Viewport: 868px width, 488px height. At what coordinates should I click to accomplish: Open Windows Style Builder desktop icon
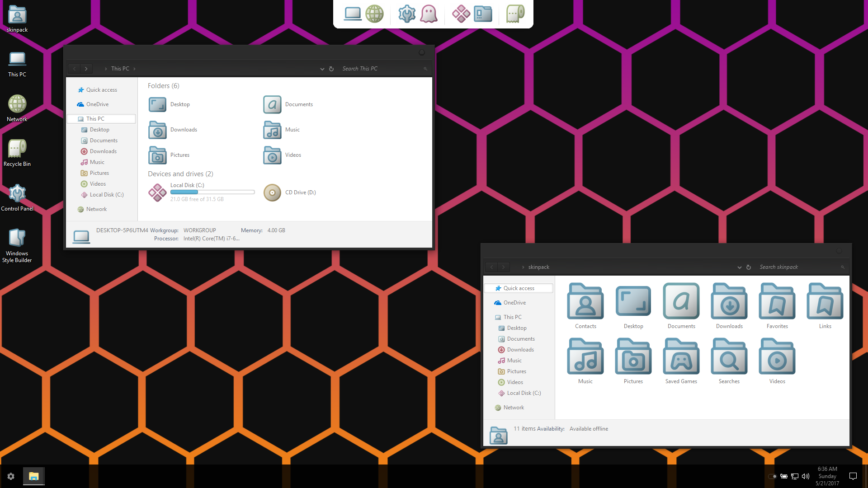[17, 238]
